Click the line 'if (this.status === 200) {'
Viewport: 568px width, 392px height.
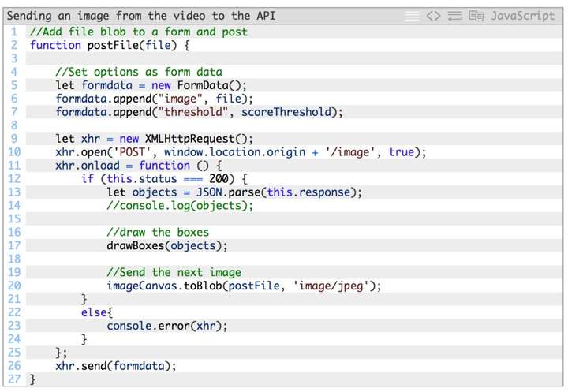164,178
